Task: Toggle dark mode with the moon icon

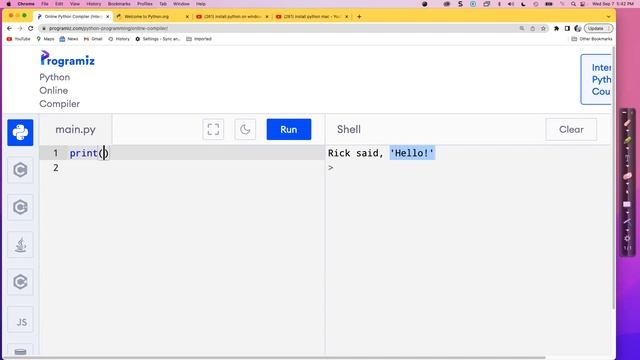Action: point(245,129)
